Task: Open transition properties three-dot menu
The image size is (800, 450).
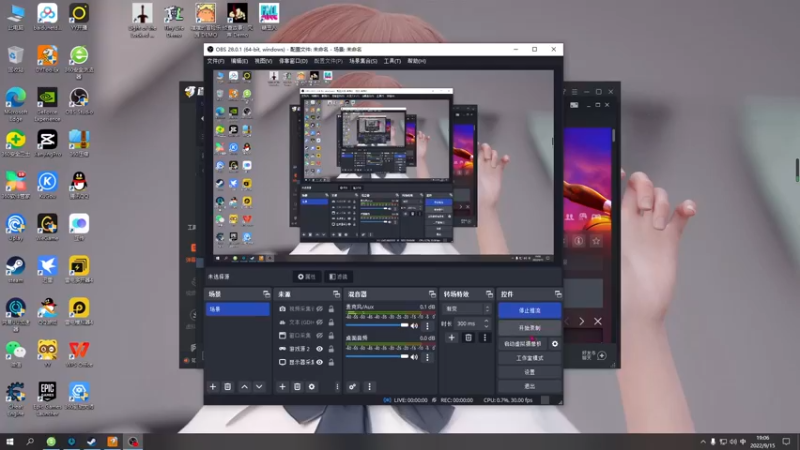Action: pyautogui.click(x=485, y=338)
